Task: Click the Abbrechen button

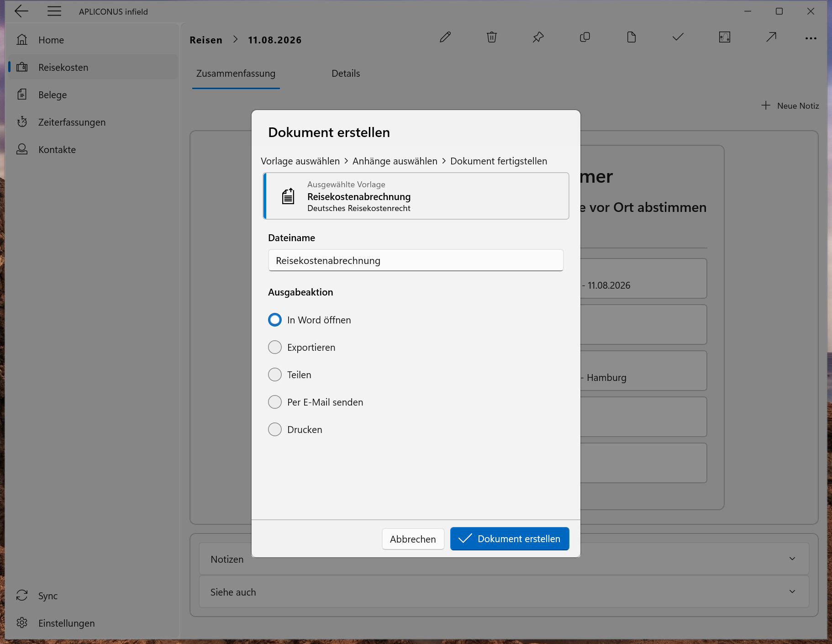Action: coord(413,539)
